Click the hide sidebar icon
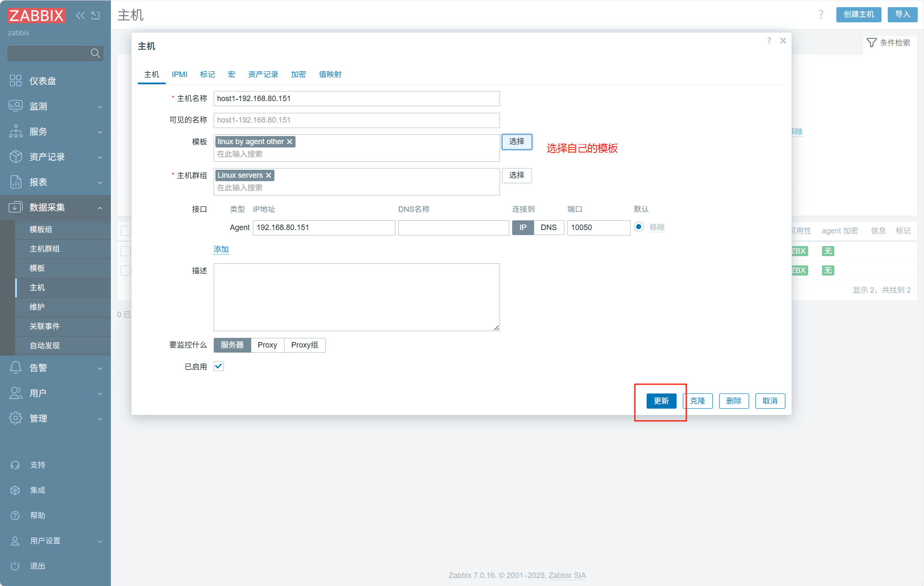This screenshot has height=586, width=924. click(x=96, y=16)
